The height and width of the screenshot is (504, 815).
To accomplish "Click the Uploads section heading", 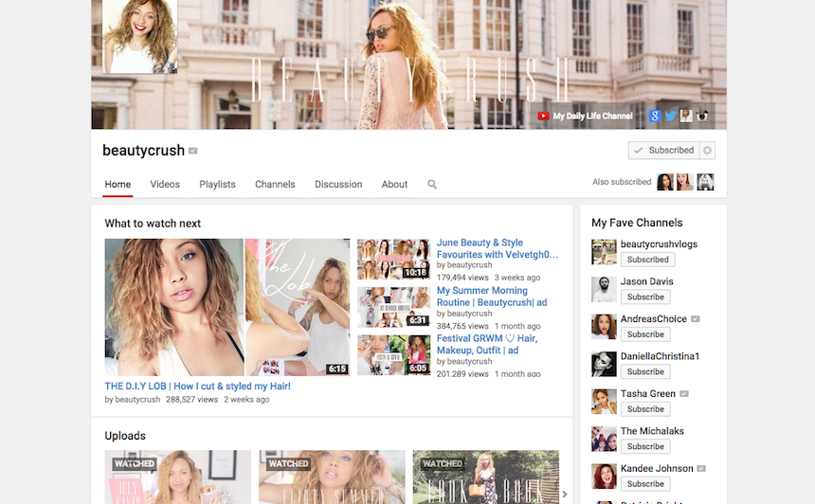I will pyautogui.click(x=125, y=436).
